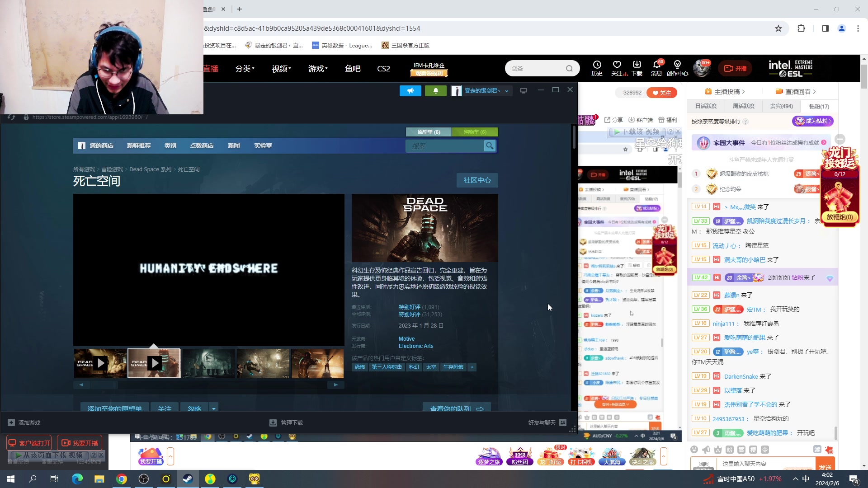Open the Electronic Arts publisher link

415,346
